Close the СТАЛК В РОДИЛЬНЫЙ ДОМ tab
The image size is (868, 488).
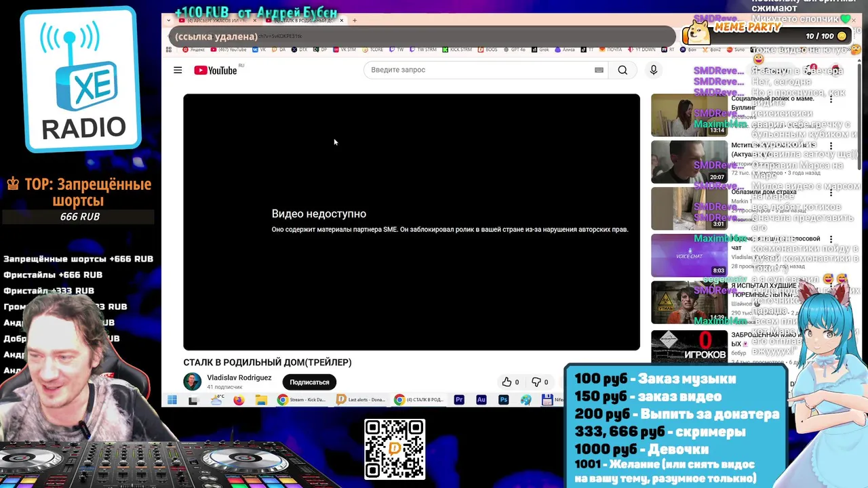342,20
